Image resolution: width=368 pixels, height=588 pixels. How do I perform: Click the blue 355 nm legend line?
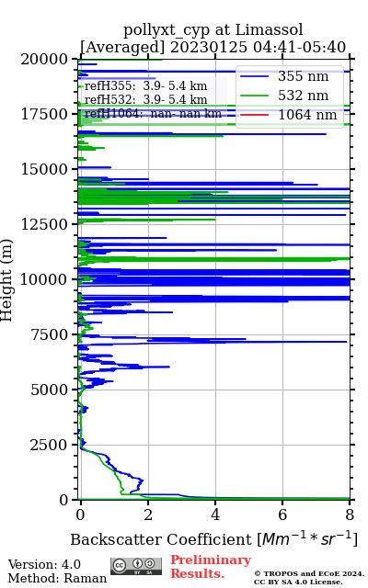(254, 76)
